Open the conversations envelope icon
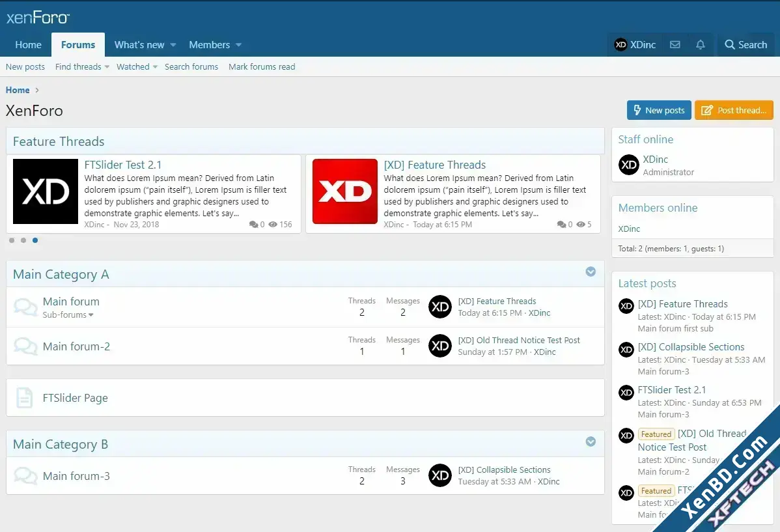 [675, 45]
